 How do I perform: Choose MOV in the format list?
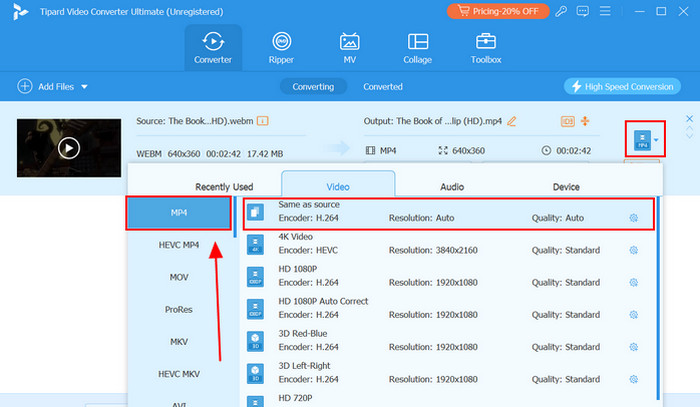179,277
